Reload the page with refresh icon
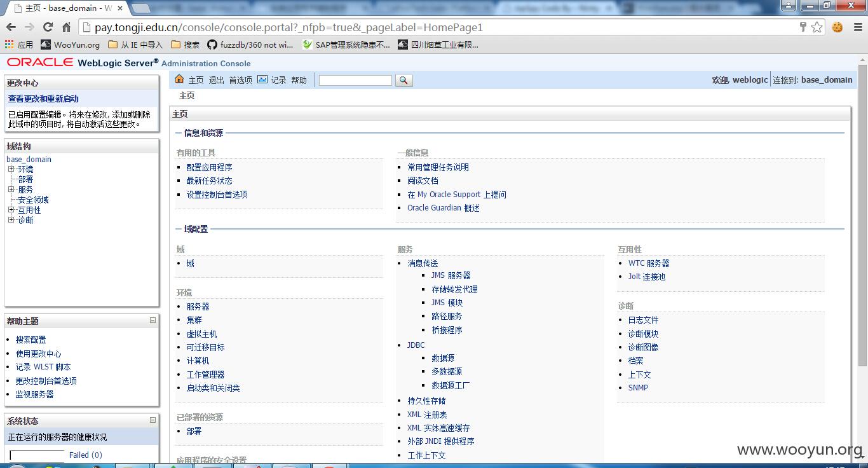The image size is (868, 468). (48, 27)
